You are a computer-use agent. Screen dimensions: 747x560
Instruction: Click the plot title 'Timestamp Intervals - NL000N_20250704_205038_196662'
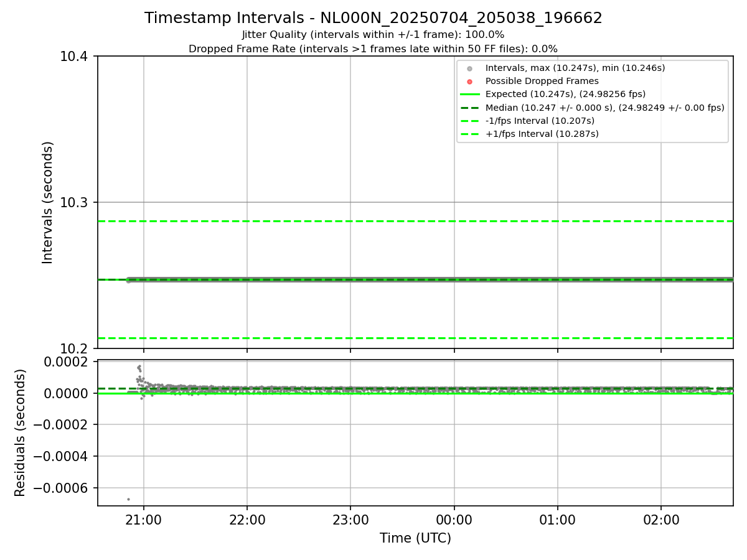(374, 18)
